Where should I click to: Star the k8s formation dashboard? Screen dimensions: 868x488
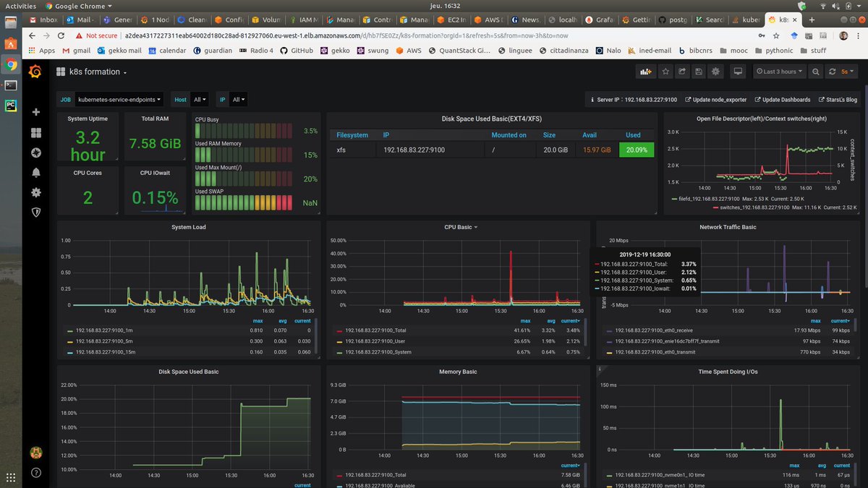pos(665,72)
